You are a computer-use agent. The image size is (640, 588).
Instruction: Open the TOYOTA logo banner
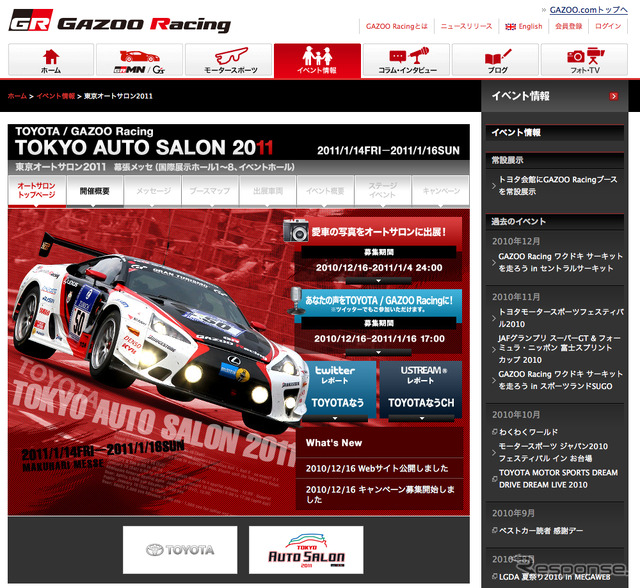coord(180,550)
